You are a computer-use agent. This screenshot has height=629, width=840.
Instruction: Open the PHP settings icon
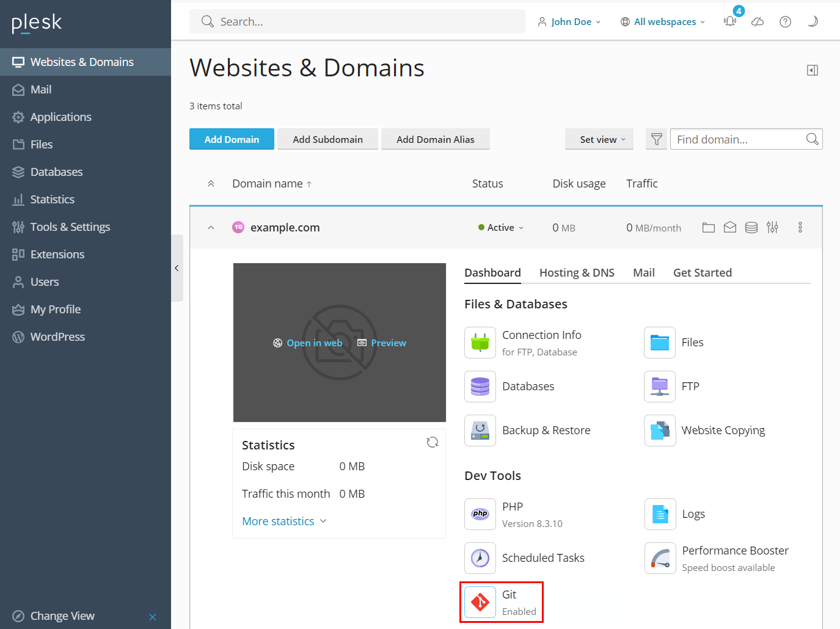click(480, 514)
